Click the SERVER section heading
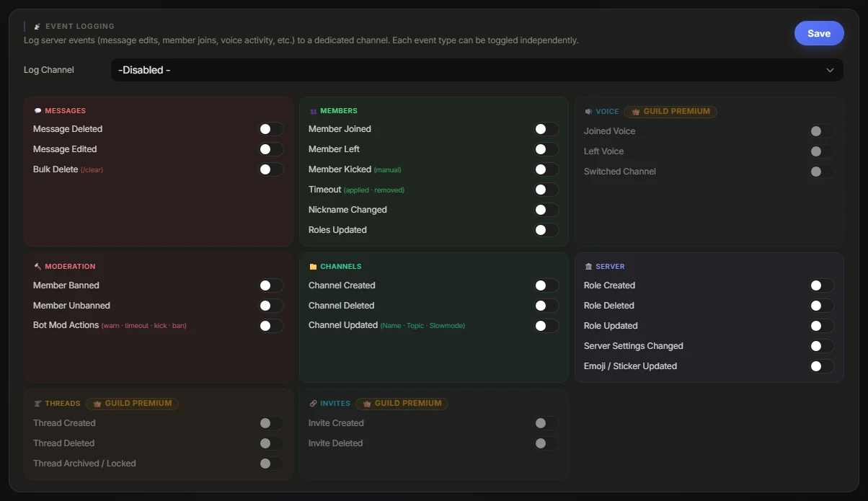The width and height of the screenshot is (868, 501). tap(610, 267)
